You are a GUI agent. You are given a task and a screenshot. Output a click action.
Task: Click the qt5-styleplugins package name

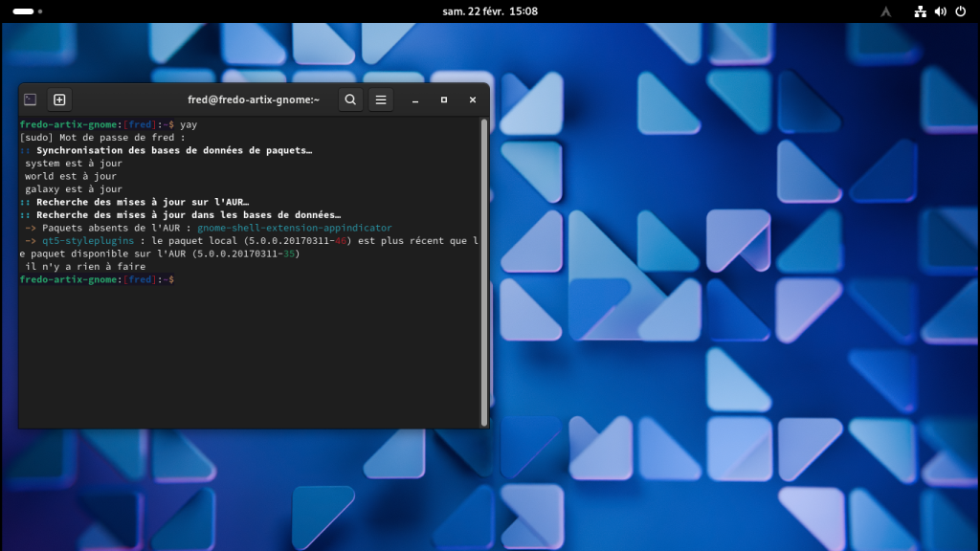[x=89, y=241]
